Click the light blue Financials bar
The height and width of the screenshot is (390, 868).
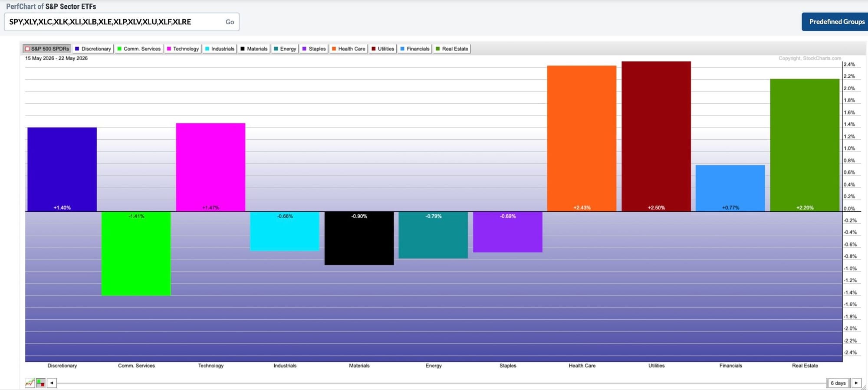(730, 188)
